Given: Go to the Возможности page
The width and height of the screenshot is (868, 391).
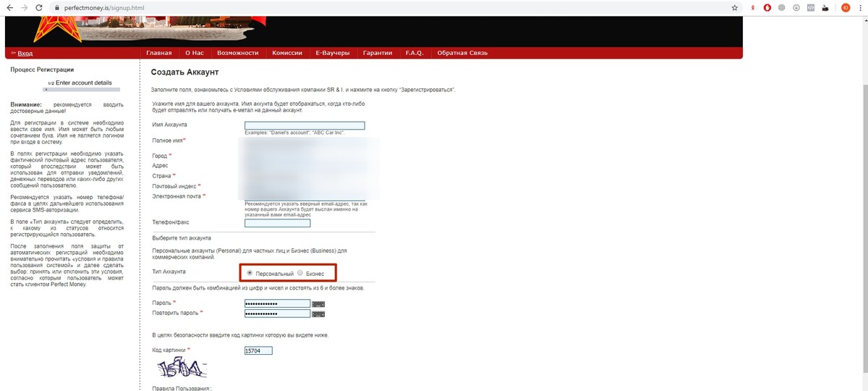Looking at the screenshot, I should [x=237, y=53].
